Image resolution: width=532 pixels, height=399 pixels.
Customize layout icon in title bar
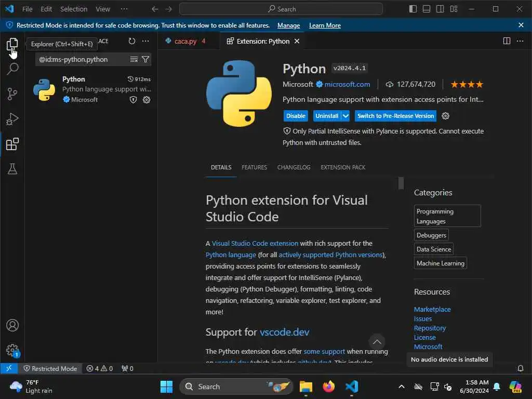pyautogui.click(x=454, y=9)
